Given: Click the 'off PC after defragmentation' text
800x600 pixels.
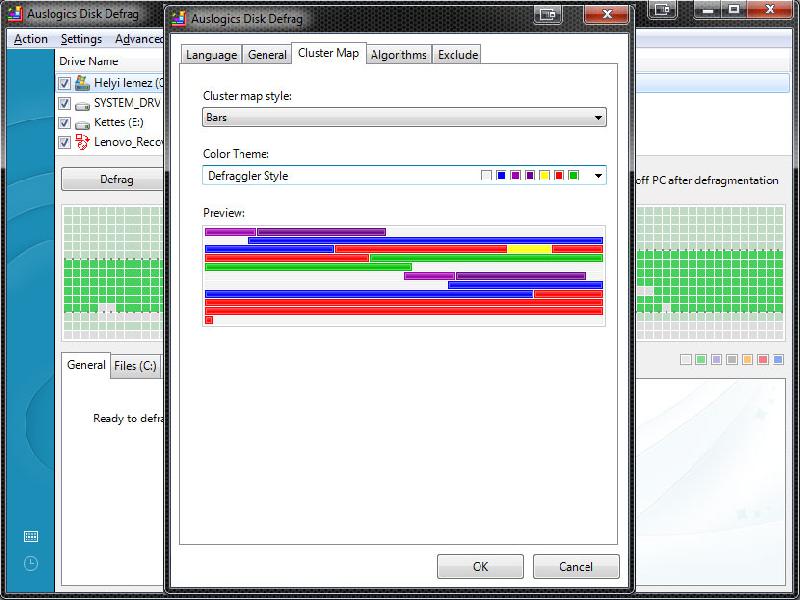Looking at the screenshot, I should coord(708,180).
